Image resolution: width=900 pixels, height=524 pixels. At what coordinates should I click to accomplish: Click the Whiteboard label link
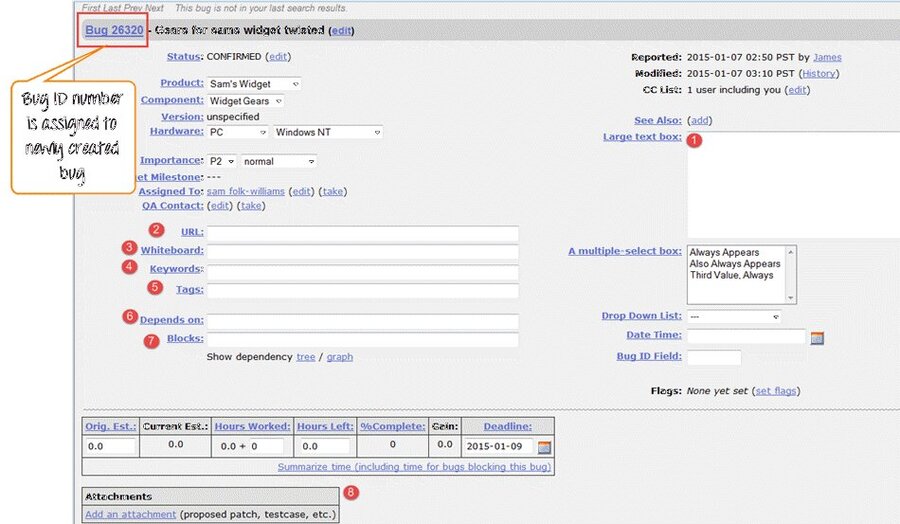click(172, 250)
